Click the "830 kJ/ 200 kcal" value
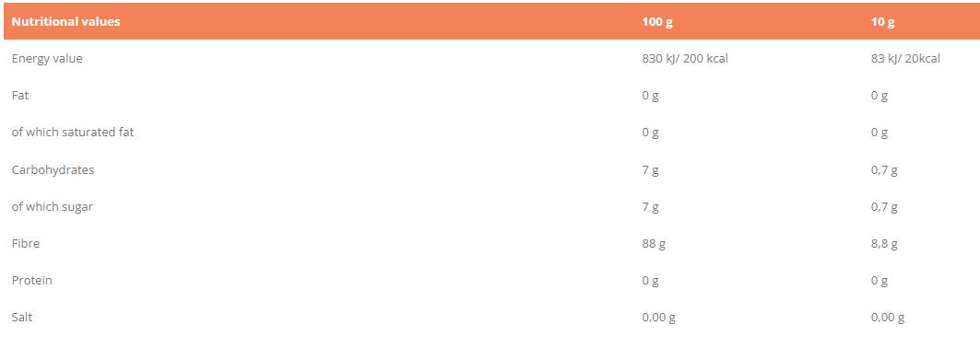The width and height of the screenshot is (980, 348). tap(685, 59)
